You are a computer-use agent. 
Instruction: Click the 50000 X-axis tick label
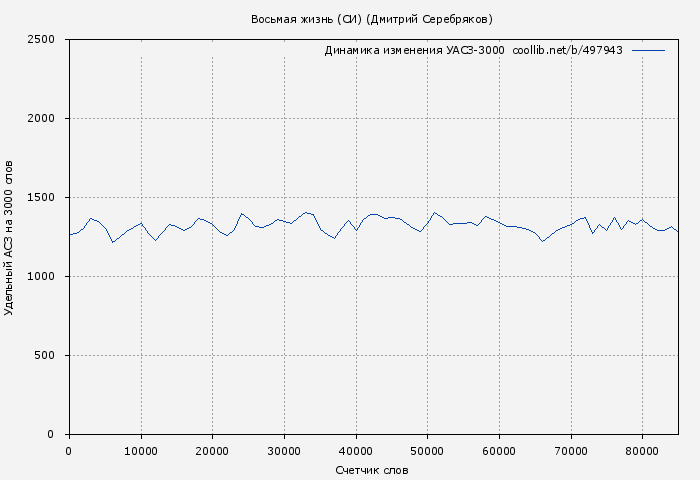[427, 452]
